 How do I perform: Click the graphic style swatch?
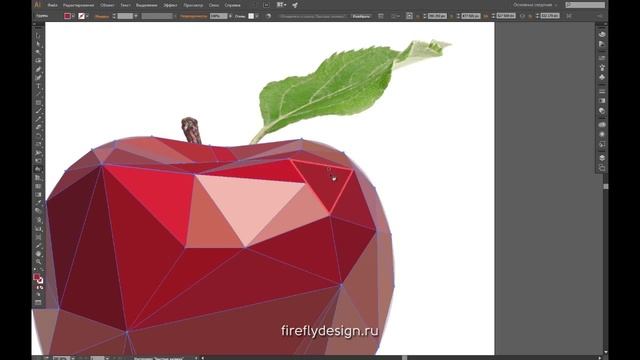(x=251, y=16)
